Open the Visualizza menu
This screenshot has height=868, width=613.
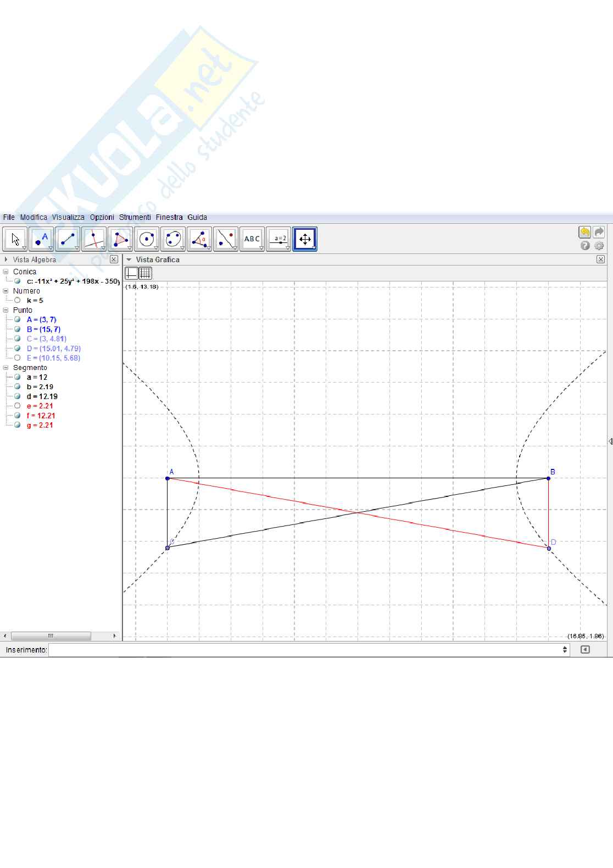pos(68,217)
